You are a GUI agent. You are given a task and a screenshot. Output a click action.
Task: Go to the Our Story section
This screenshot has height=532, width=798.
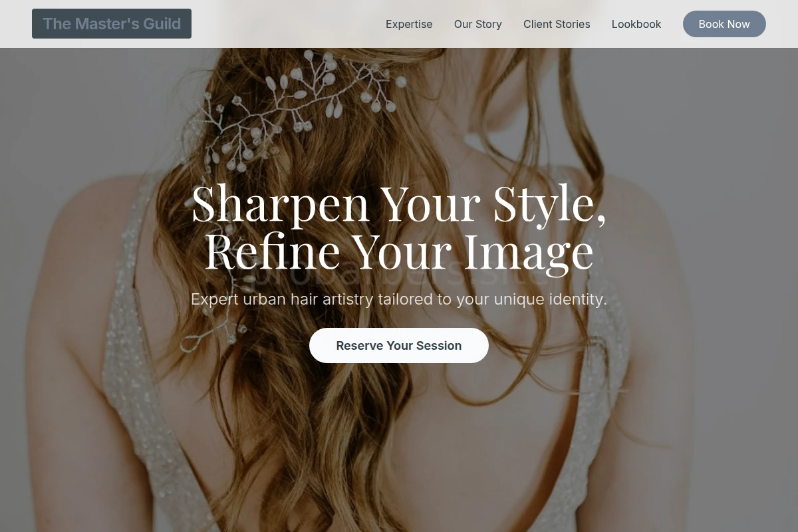[x=478, y=24]
